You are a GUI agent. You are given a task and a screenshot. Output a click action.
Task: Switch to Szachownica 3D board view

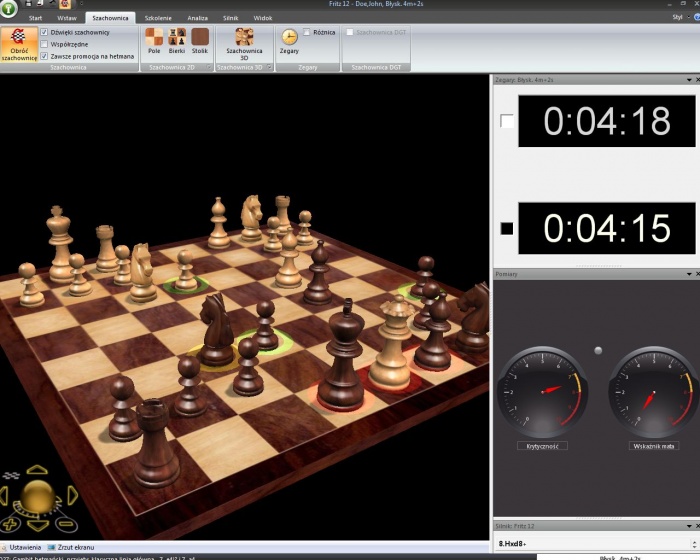tap(244, 44)
